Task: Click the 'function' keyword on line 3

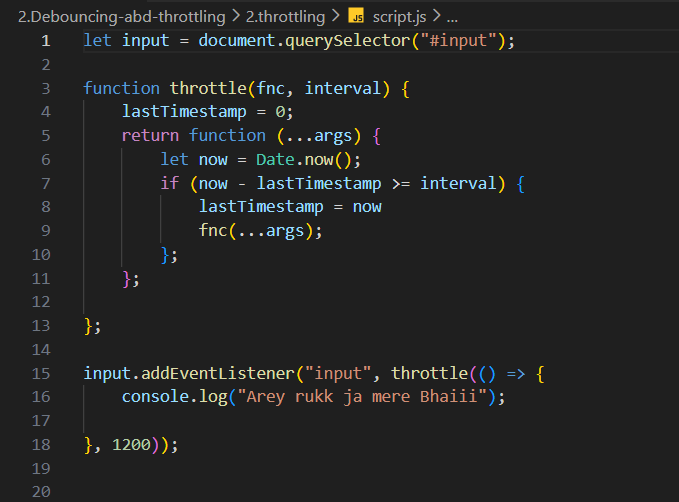Action: coord(122,88)
